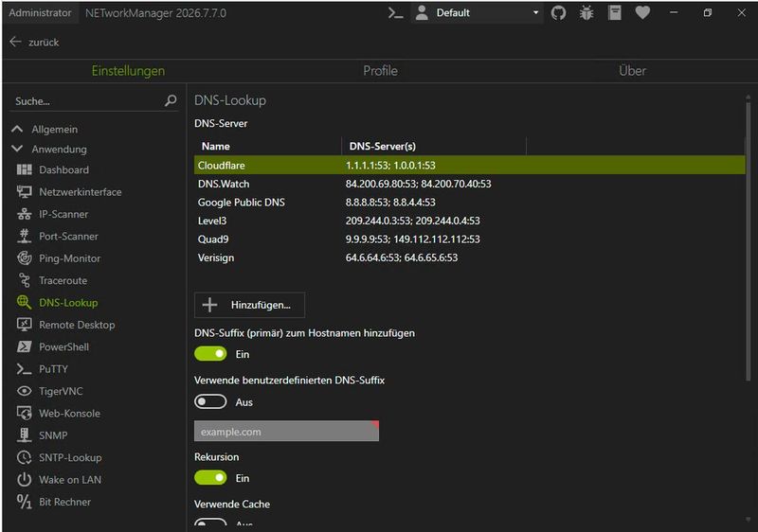758x532 pixels.
Task: Click the 209.244.0.3:53; 209.244.0.4:53 cell
Action: coord(412,221)
